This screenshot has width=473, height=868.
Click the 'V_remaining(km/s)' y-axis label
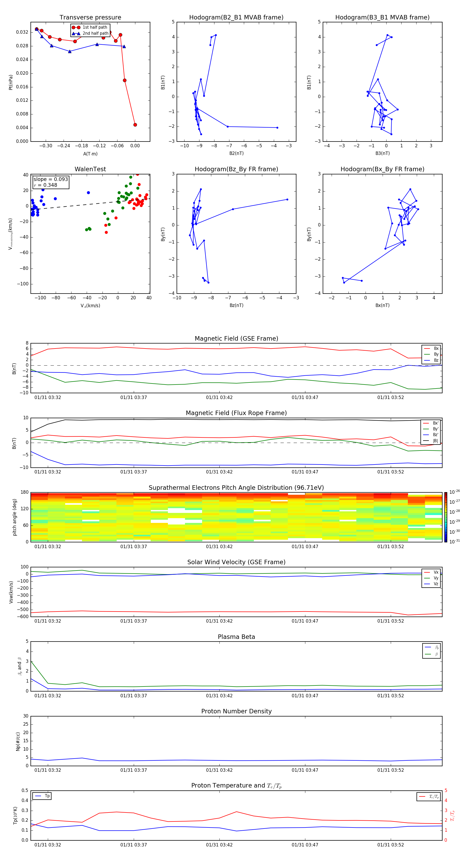coord(11,234)
